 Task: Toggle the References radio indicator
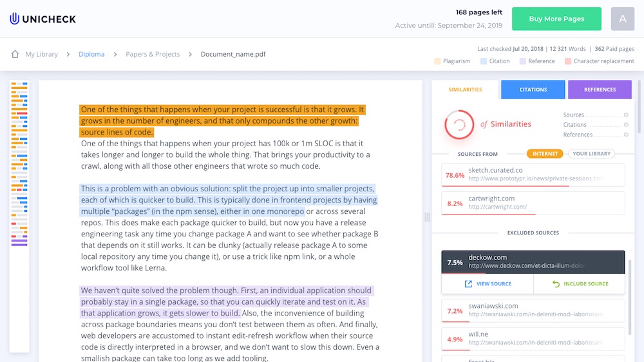[626, 135]
